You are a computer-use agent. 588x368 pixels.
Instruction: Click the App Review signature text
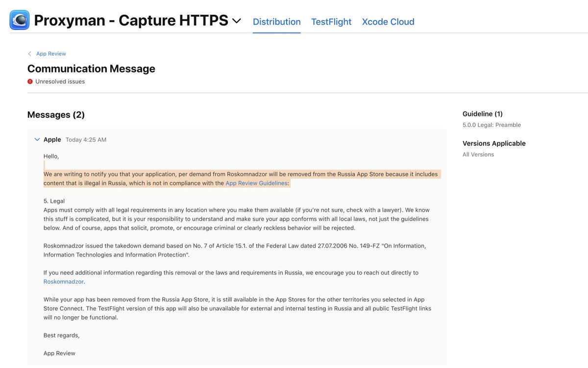click(59, 353)
